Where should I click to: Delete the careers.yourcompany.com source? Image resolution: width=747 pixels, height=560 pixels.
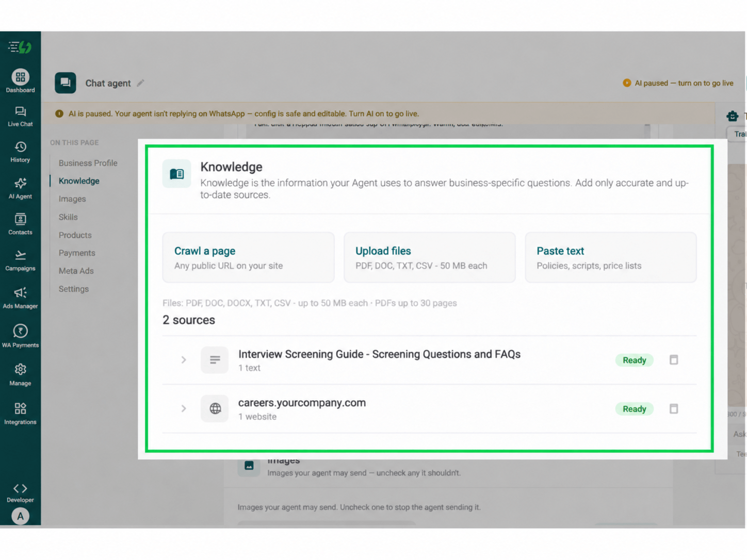point(674,409)
